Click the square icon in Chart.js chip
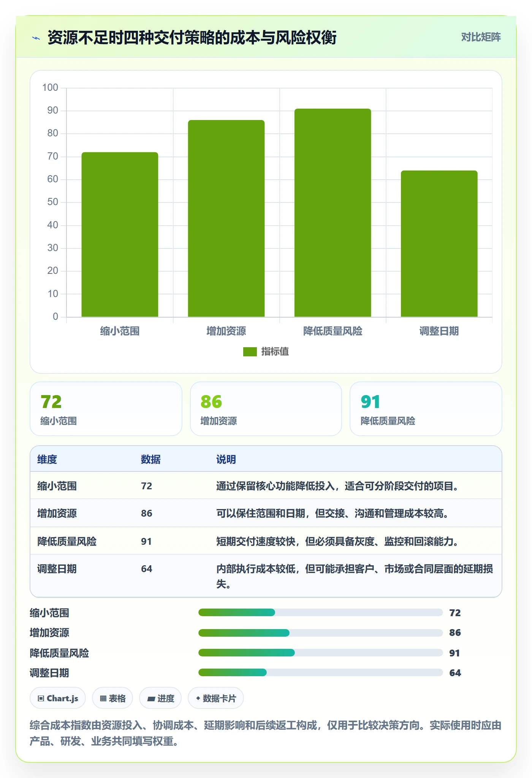The height and width of the screenshot is (778, 532). (41, 698)
